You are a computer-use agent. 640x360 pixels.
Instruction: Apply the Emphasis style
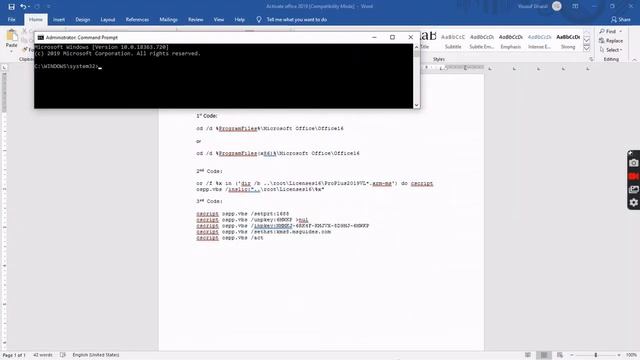[510, 41]
